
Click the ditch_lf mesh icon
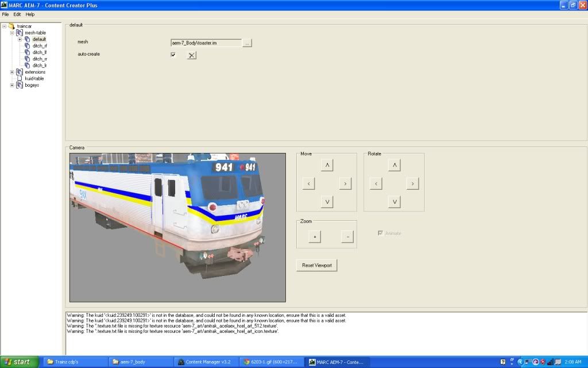pos(28,52)
